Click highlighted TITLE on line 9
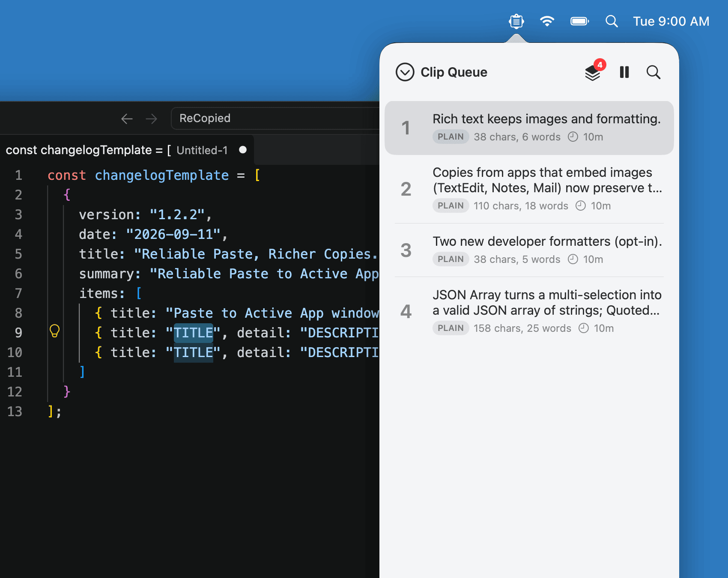 [x=194, y=333]
